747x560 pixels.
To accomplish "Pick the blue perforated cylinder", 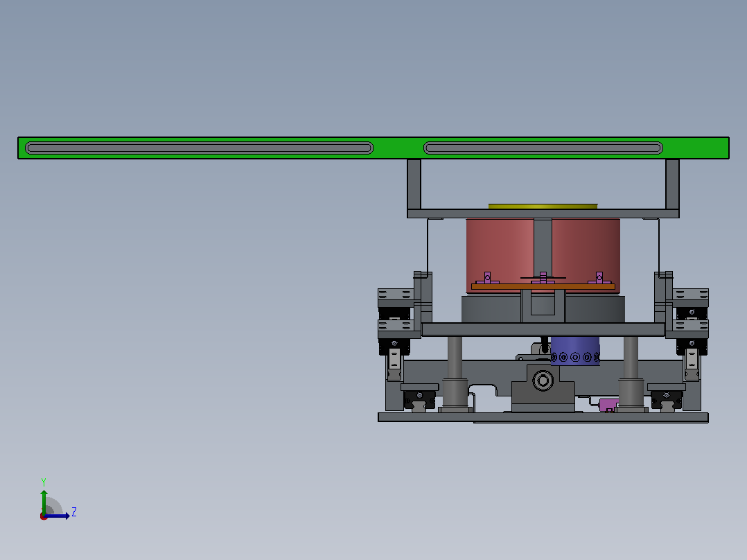I will [x=575, y=351].
